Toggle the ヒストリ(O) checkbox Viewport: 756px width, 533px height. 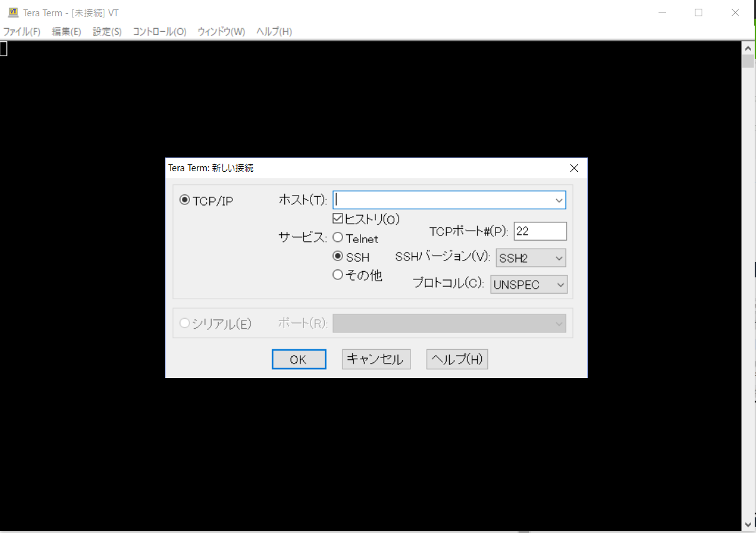337,218
